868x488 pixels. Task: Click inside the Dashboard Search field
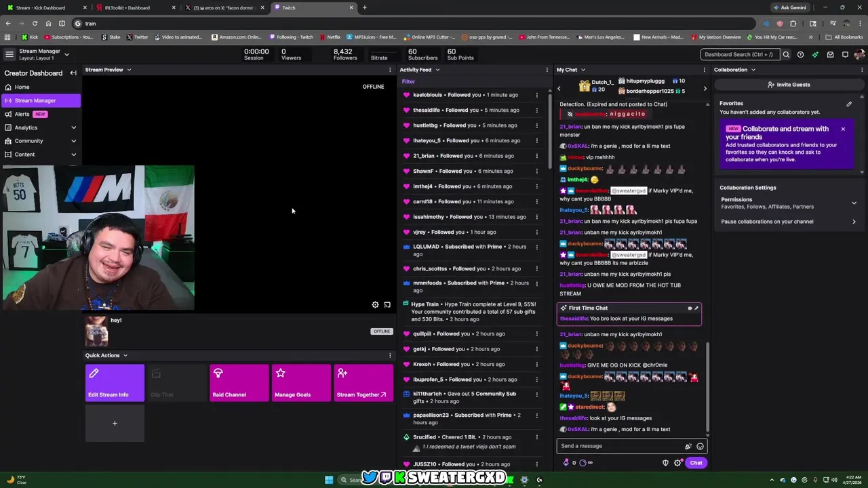coord(739,54)
